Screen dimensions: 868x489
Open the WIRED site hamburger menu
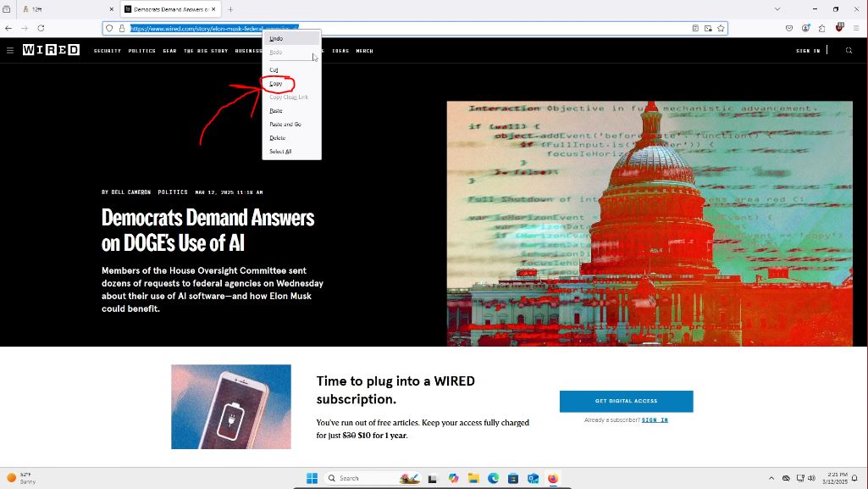pos(10,50)
